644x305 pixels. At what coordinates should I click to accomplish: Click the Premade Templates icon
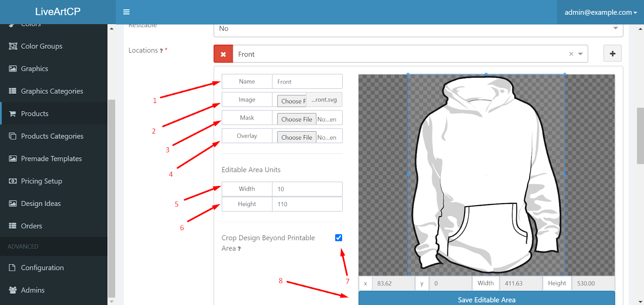(13, 159)
